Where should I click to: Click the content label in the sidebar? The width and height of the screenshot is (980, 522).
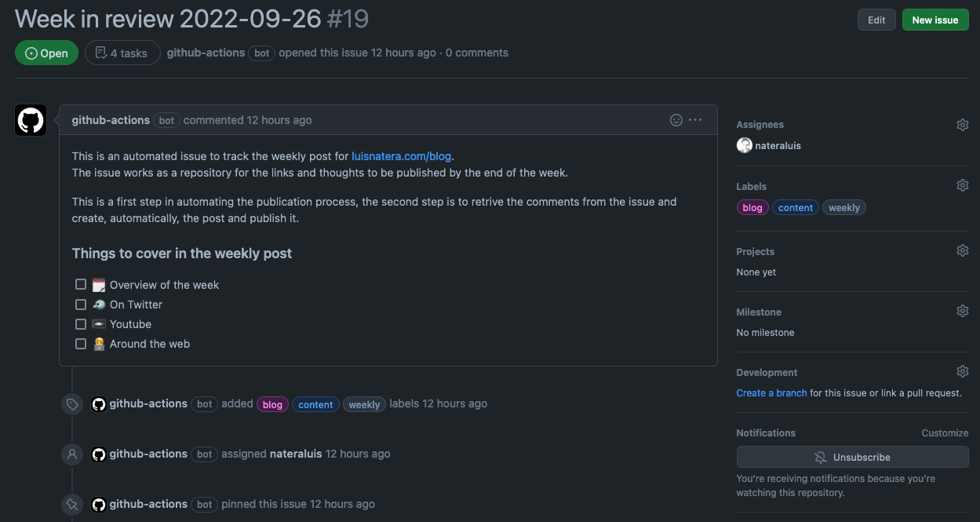796,208
